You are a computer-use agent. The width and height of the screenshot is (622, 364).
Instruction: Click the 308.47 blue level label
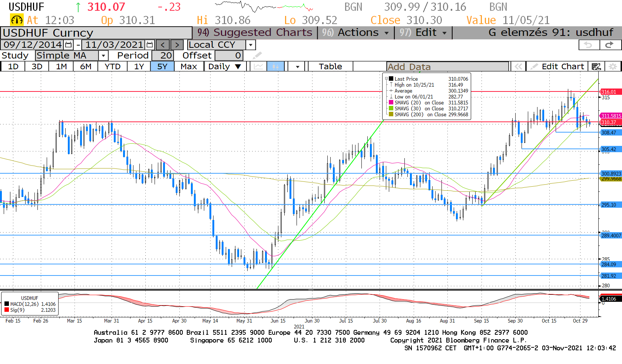click(x=611, y=133)
